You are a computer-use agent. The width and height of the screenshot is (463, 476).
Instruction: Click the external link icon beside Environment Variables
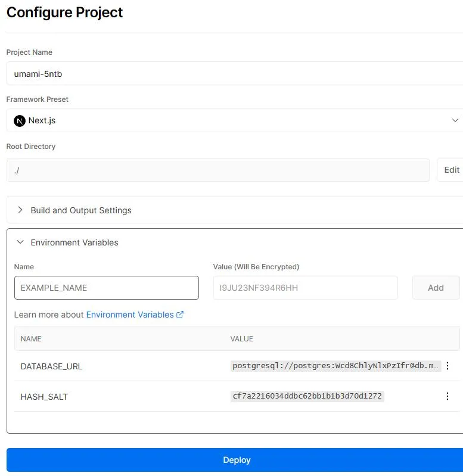click(x=180, y=315)
